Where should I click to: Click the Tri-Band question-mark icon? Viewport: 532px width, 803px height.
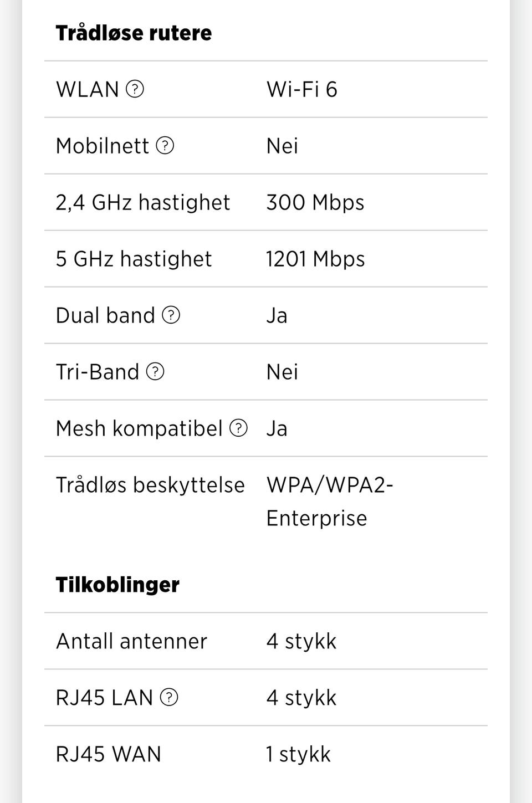pyautogui.click(x=155, y=372)
